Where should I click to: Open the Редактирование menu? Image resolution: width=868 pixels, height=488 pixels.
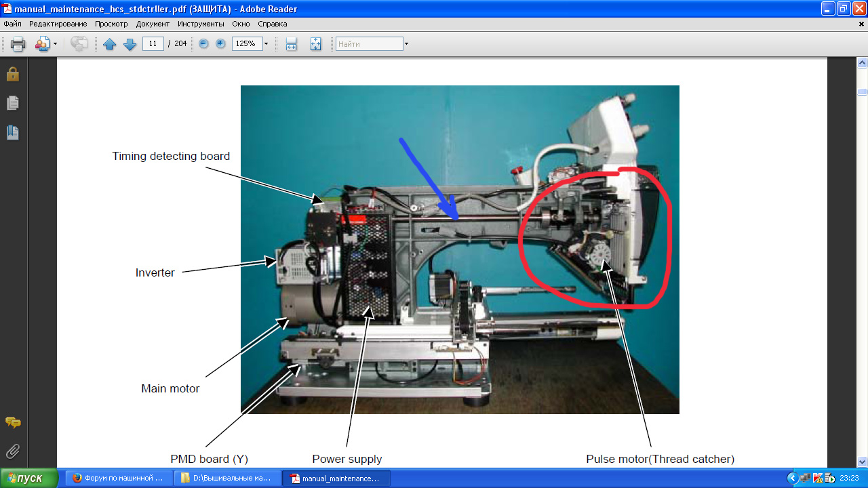point(58,24)
